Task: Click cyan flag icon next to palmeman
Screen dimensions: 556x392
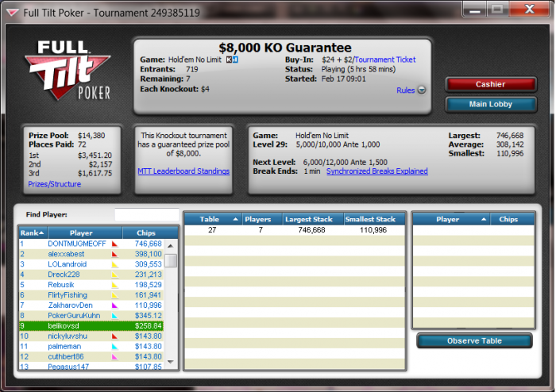Action: click(114, 347)
